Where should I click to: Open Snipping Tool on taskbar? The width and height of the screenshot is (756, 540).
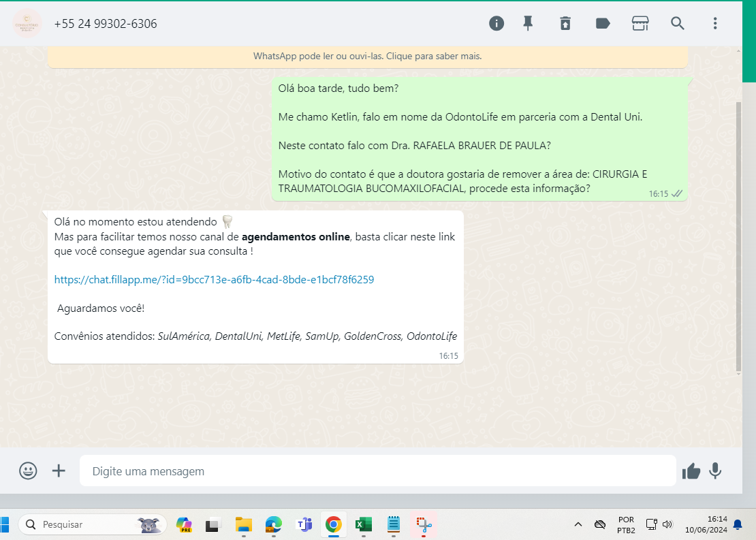click(x=424, y=524)
